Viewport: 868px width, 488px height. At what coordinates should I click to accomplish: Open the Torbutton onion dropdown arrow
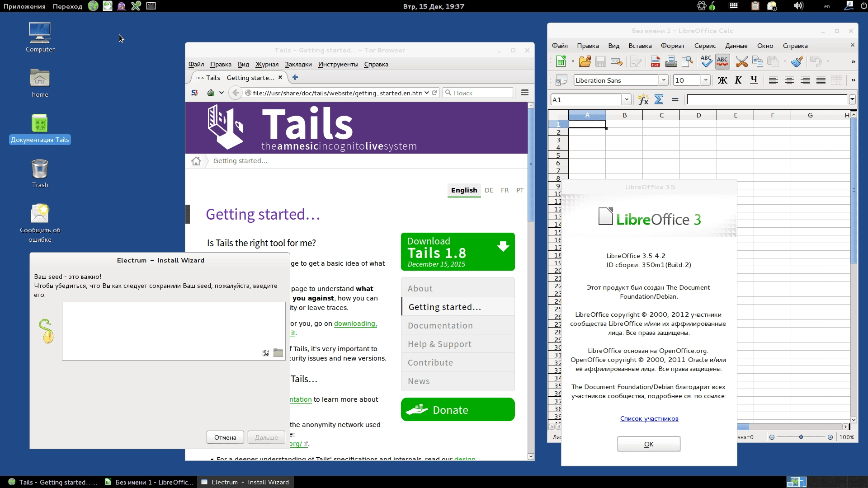point(221,93)
